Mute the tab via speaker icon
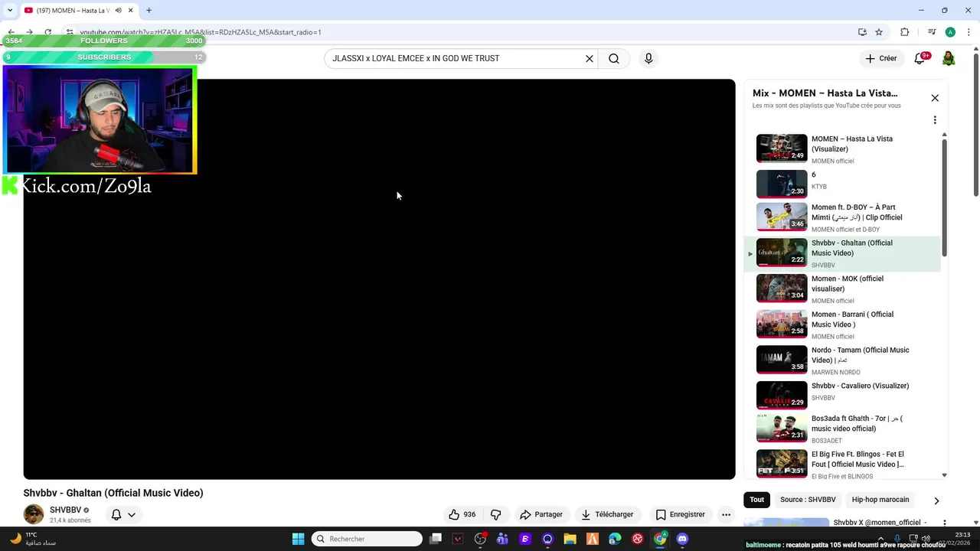 pyautogui.click(x=118, y=11)
